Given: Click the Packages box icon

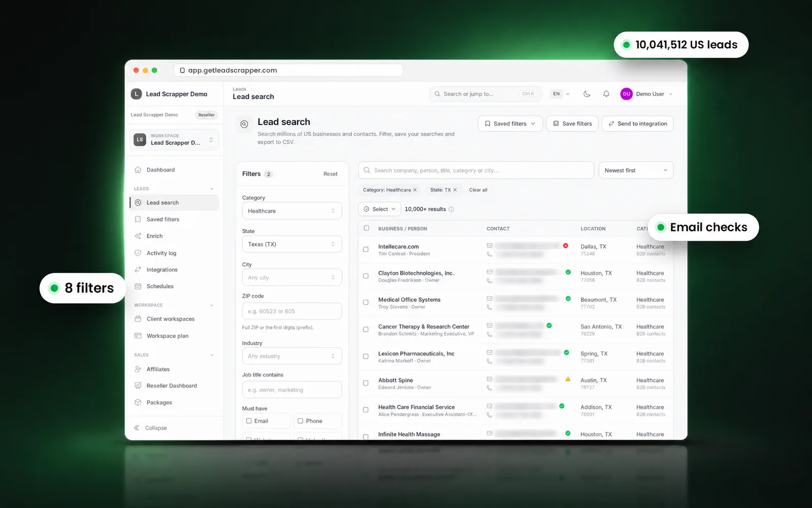Looking at the screenshot, I should click(138, 402).
